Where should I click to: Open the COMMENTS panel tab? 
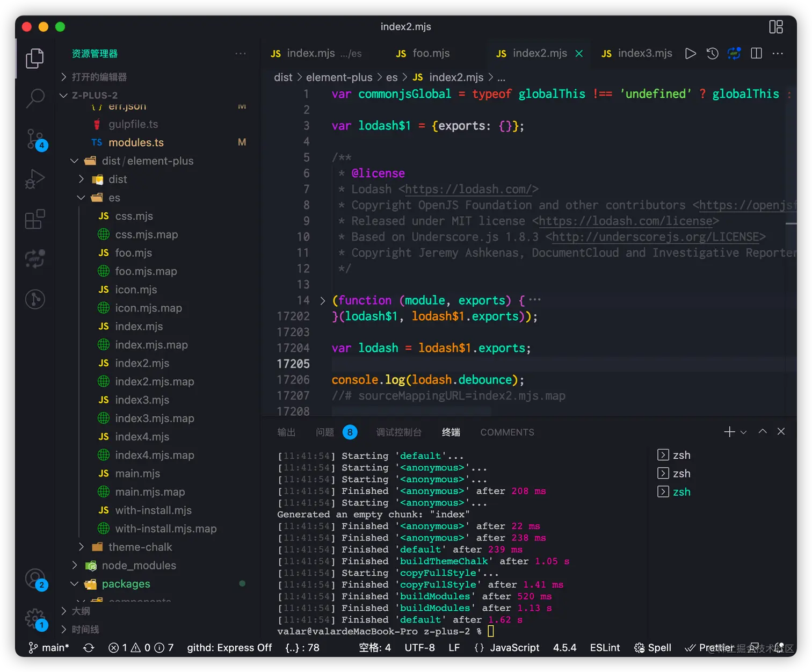(507, 432)
